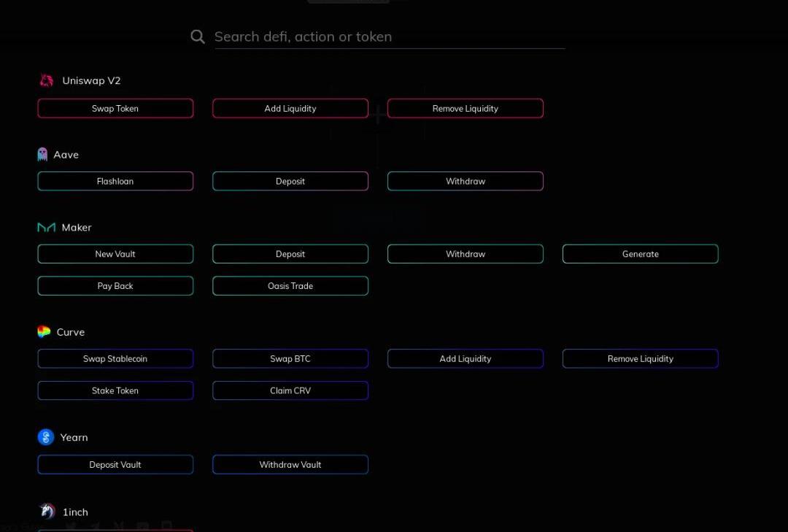788x532 pixels.
Task: Focus the Search defi, action or token field
Action: pyautogui.click(x=390, y=36)
